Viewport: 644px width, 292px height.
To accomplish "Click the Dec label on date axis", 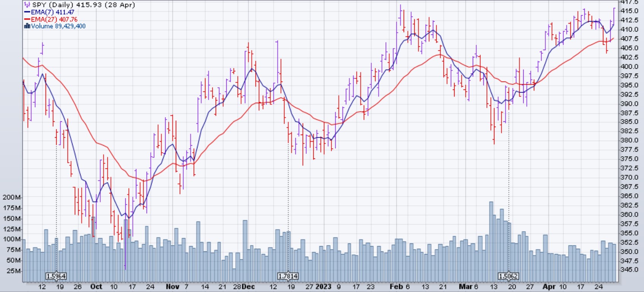I will (248, 287).
